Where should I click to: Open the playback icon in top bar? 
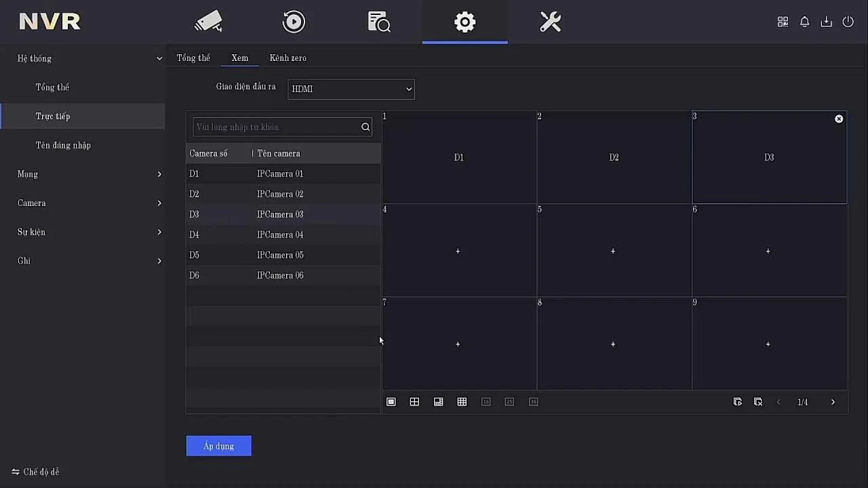pos(294,22)
